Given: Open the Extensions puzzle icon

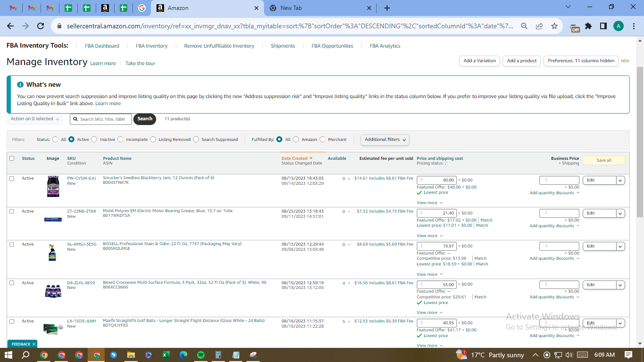Looking at the screenshot, I should point(588,26).
